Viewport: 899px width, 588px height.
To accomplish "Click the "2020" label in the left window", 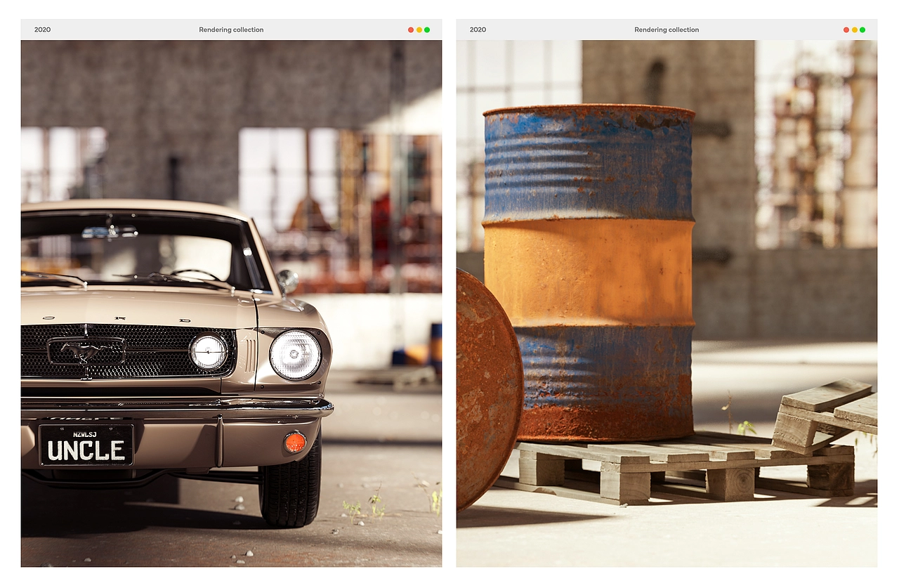I will [x=42, y=30].
